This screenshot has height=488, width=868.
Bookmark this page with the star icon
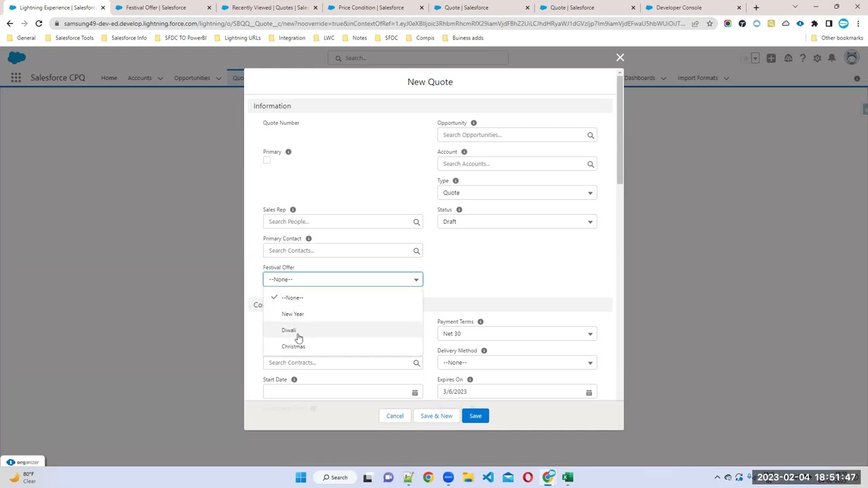point(709,24)
